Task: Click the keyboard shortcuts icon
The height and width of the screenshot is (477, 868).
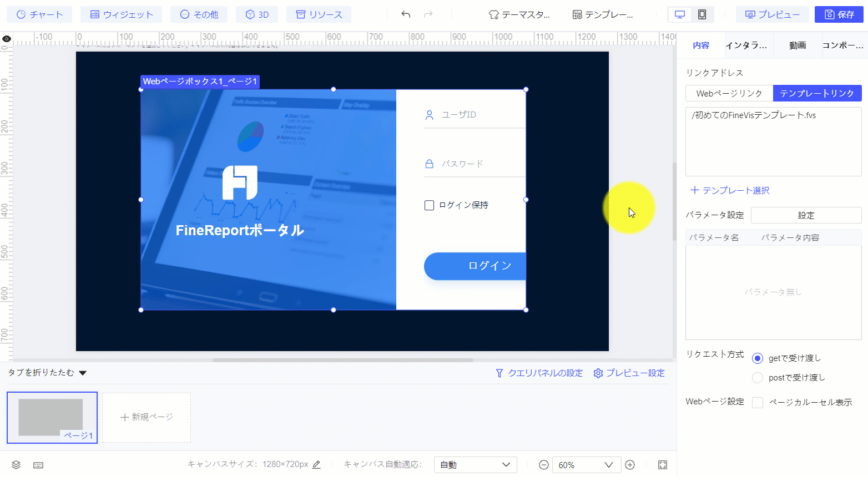Action: click(x=38, y=465)
